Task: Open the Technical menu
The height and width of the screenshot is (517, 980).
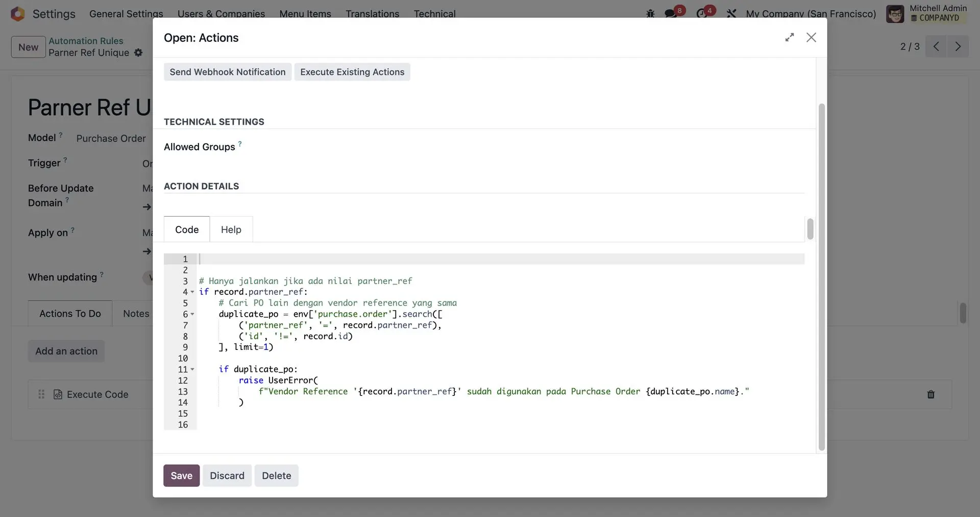Action: [434, 14]
